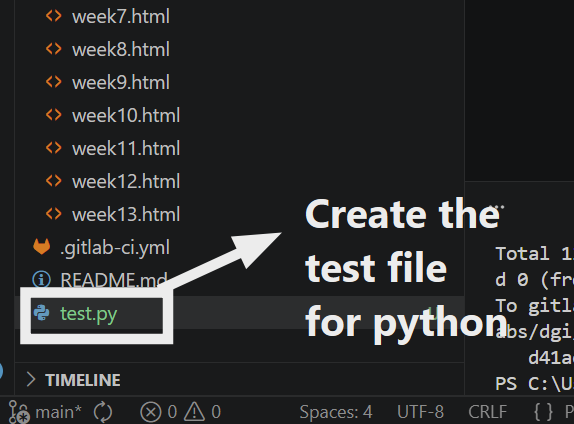The width and height of the screenshot is (574, 424).
Task: Click the main* git branch indicator
Action: click(45, 412)
